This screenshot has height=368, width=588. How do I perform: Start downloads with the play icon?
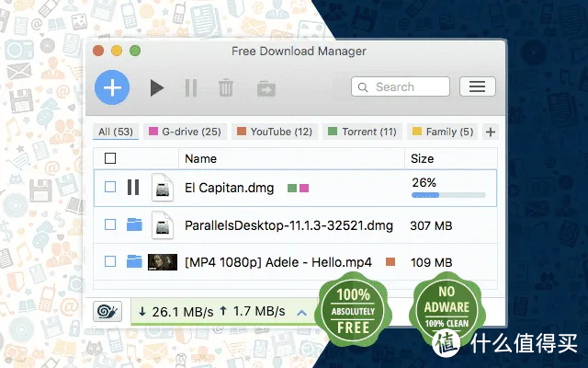[x=157, y=88]
